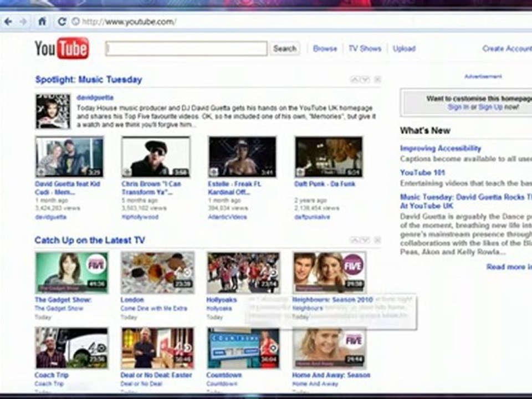Open AtlanticVideos uploader link
The height and width of the screenshot is (399, 532).
click(x=227, y=217)
